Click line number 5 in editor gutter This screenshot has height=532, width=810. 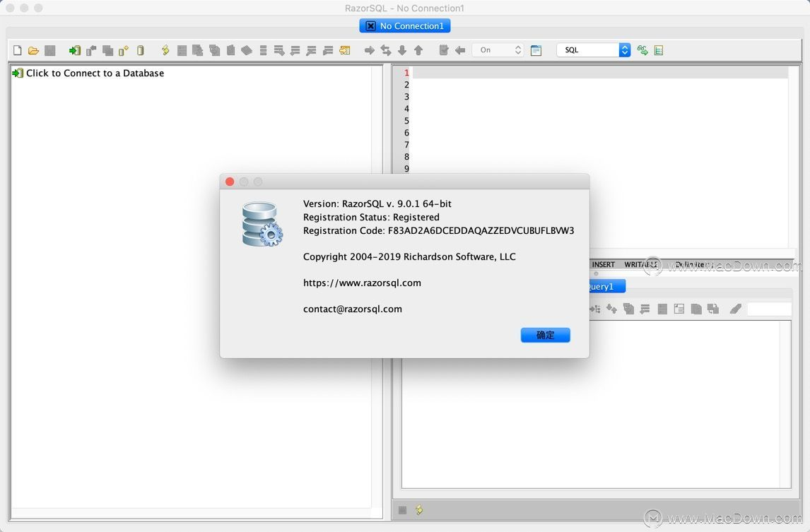[x=406, y=121]
